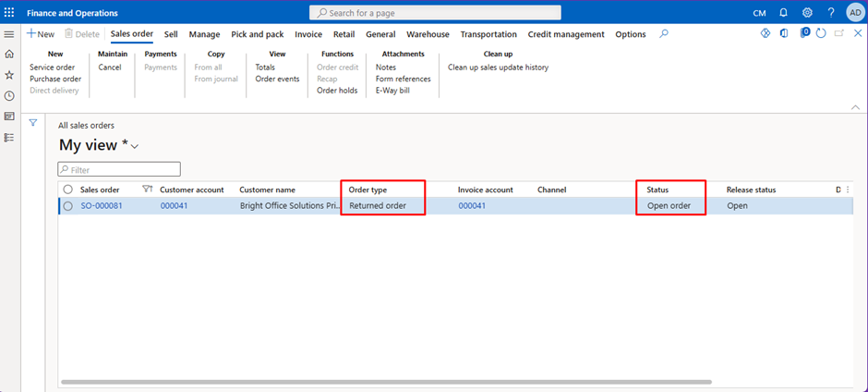Open sales order link SO-000081
This screenshot has height=392, width=868.
pos(102,205)
